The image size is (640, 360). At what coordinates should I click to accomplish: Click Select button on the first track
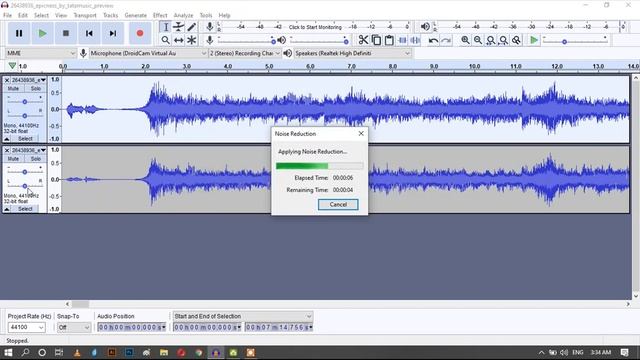click(25, 139)
